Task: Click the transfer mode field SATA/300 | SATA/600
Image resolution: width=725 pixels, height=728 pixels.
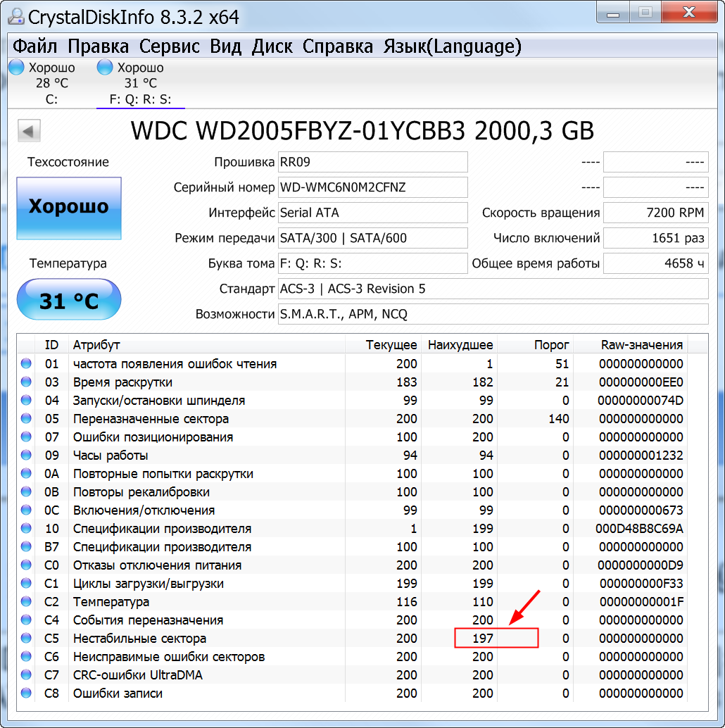Action: 373,238
